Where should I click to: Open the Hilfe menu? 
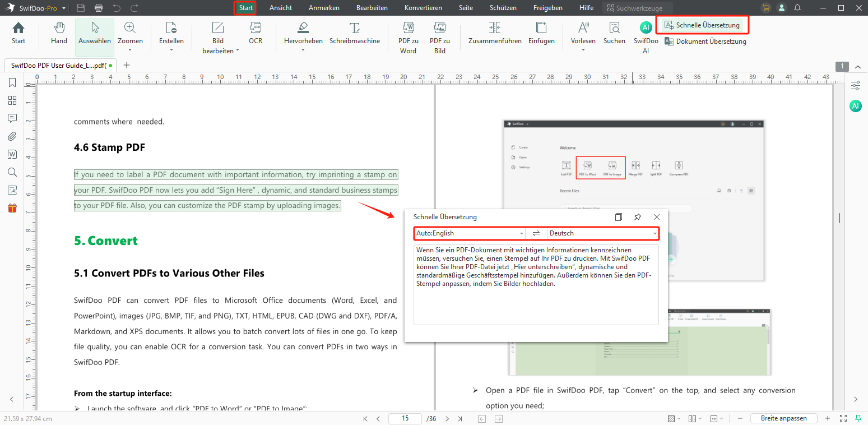pyautogui.click(x=586, y=8)
